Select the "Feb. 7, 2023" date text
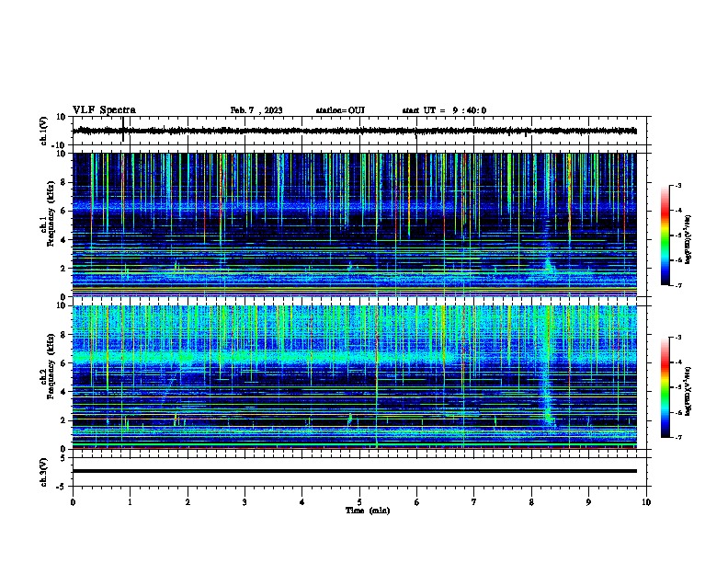The image size is (728, 563). (256, 110)
